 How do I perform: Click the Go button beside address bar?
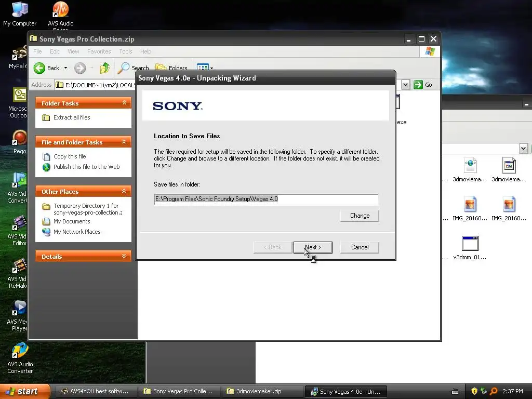423,85
